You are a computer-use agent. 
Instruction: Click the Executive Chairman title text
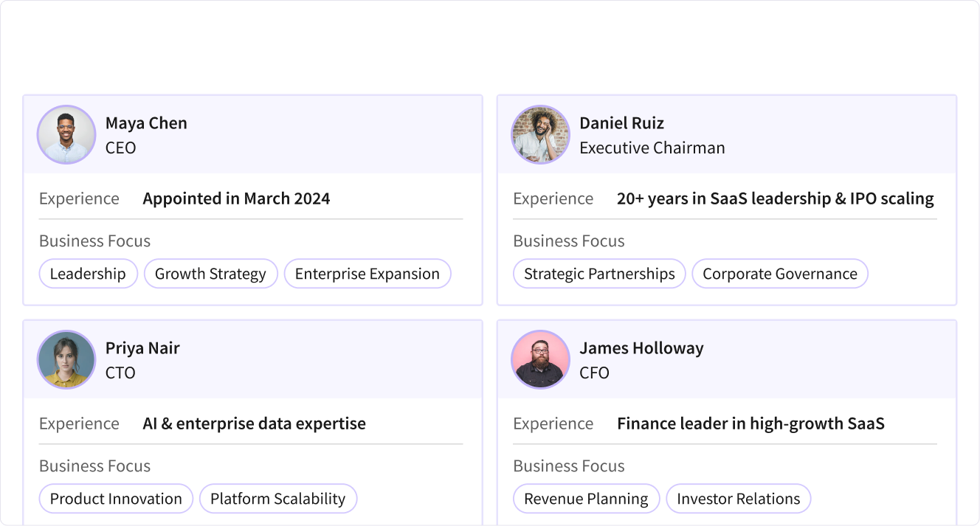pos(652,148)
